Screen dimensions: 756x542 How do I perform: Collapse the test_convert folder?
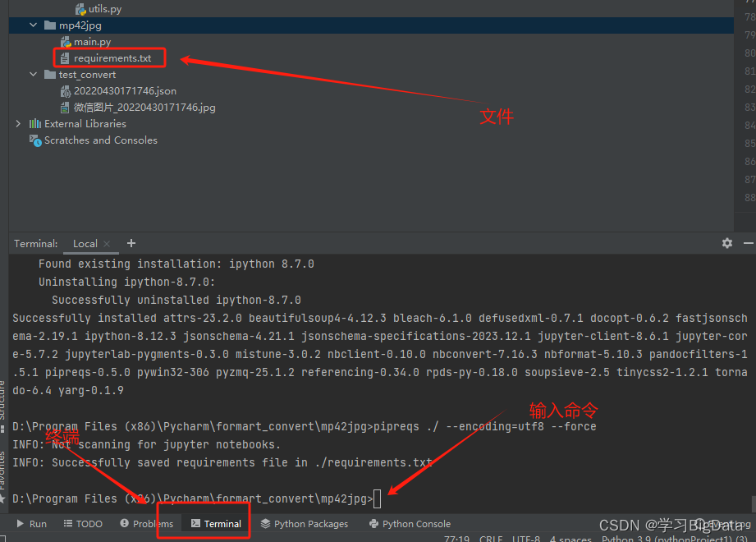tap(34, 74)
